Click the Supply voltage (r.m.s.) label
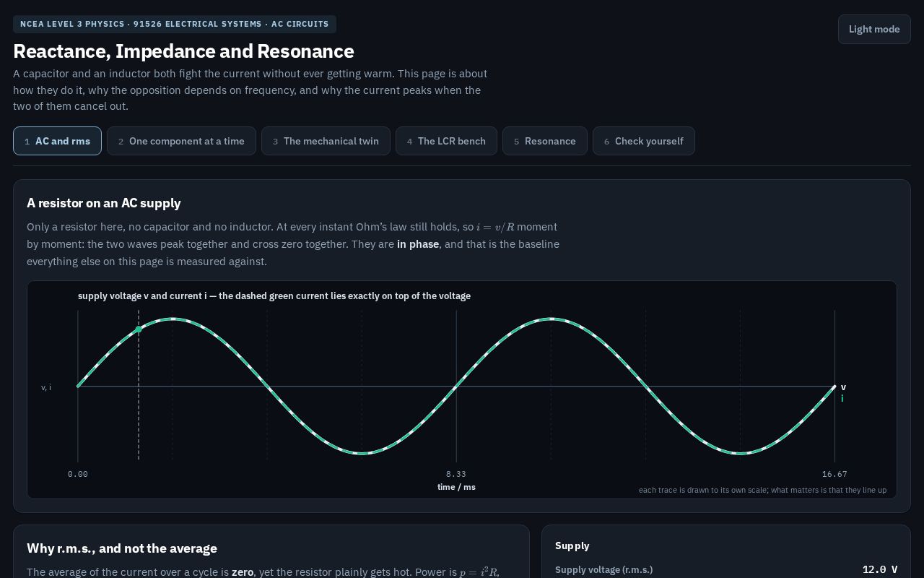 (x=603, y=569)
